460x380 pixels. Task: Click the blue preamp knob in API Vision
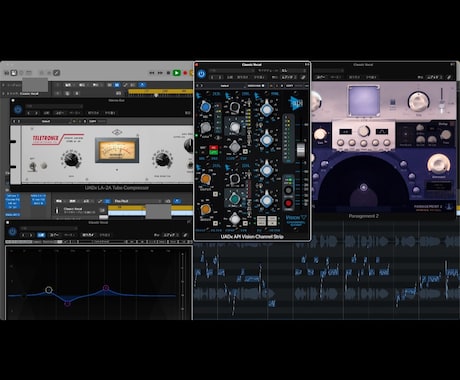205,107
